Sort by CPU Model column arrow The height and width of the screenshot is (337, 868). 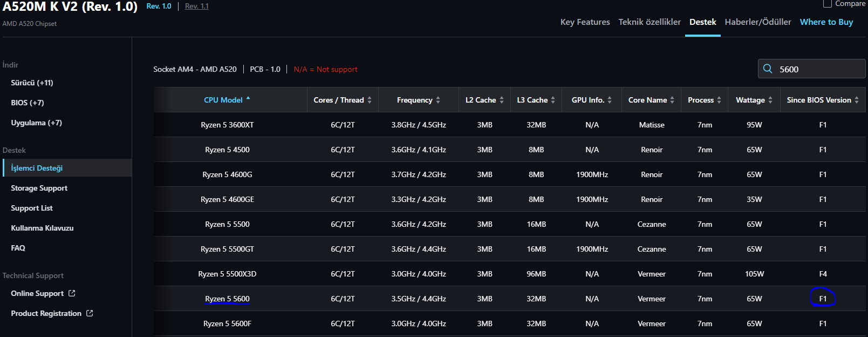pos(248,99)
